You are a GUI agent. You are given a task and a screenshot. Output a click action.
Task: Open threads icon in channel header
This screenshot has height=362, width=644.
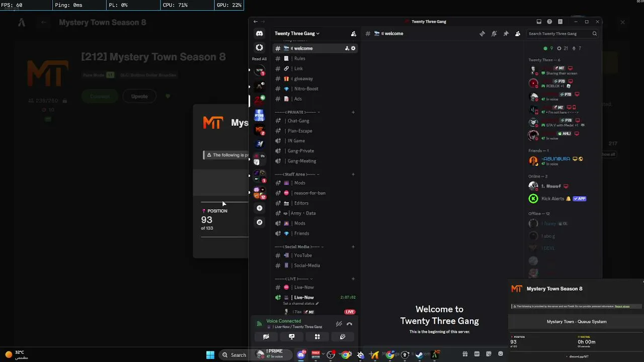(482, 34)
